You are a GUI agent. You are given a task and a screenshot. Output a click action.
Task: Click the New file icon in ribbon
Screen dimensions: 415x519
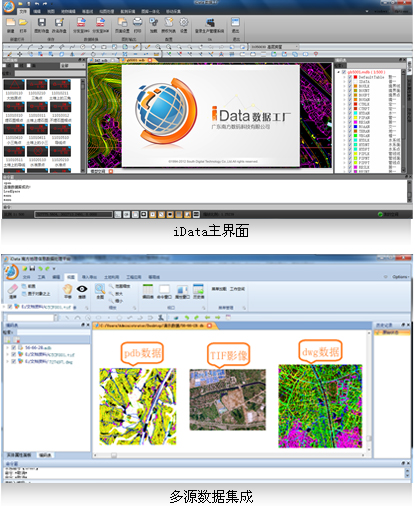11,22
